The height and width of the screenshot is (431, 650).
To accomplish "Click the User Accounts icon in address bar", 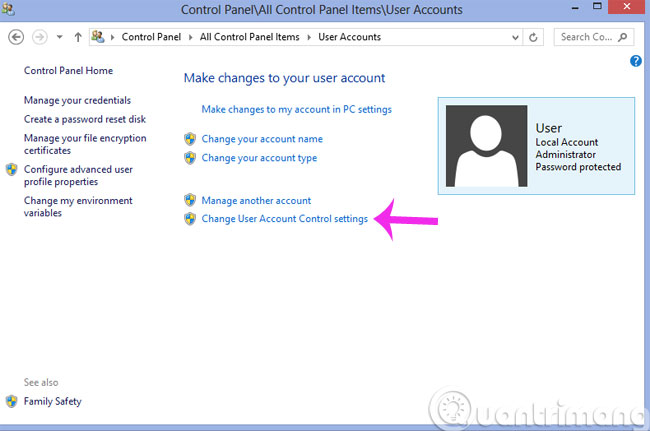I will coord(98,37).
